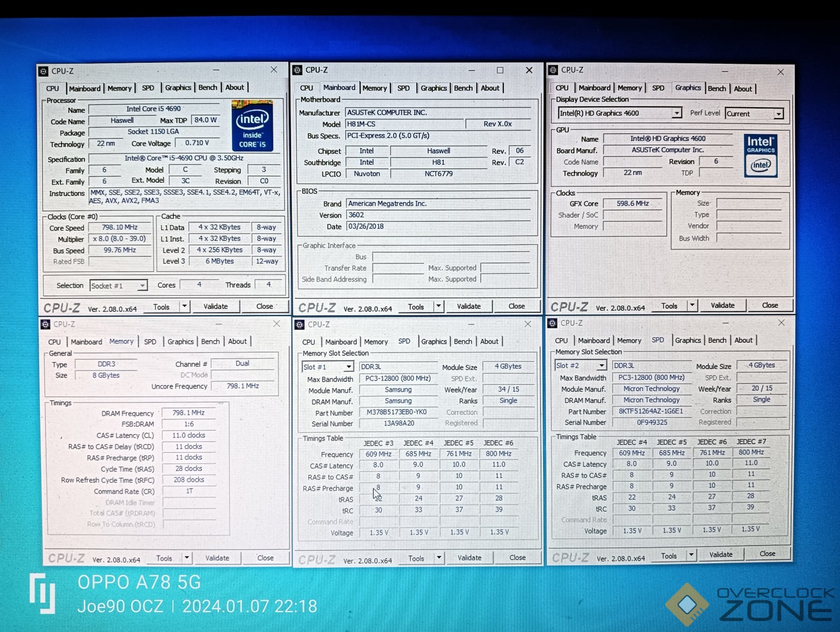The image size is (840, 632).
Task: Click the BIOS date 03/26/2018 field
Action: point(438,226)
